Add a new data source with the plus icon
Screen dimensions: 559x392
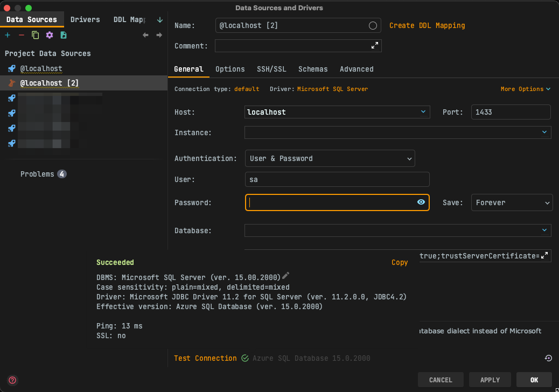[x=8, y=35]
